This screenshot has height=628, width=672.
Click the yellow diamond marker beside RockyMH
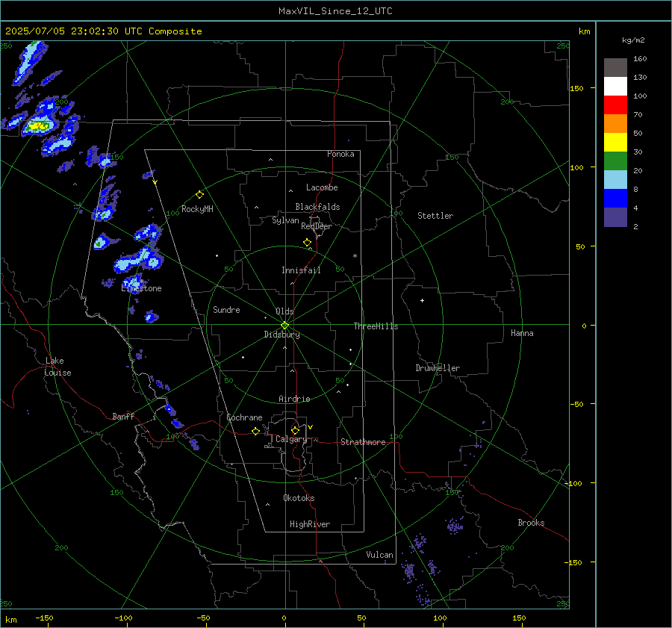(x=199, y=195)
